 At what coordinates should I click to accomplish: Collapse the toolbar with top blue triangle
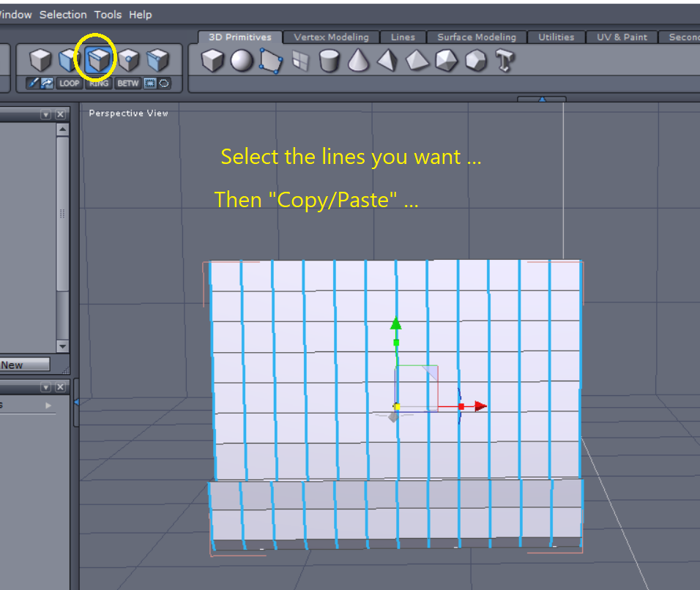coord(542,99)
